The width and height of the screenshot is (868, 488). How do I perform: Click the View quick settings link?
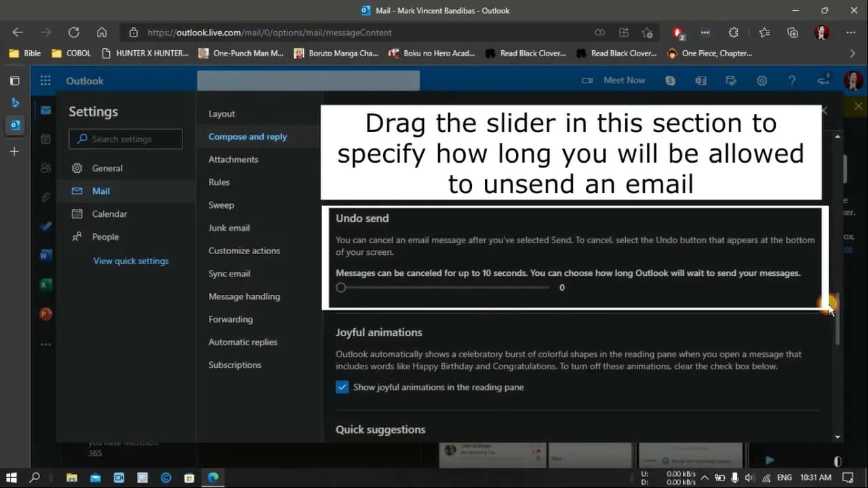(131, 261)
